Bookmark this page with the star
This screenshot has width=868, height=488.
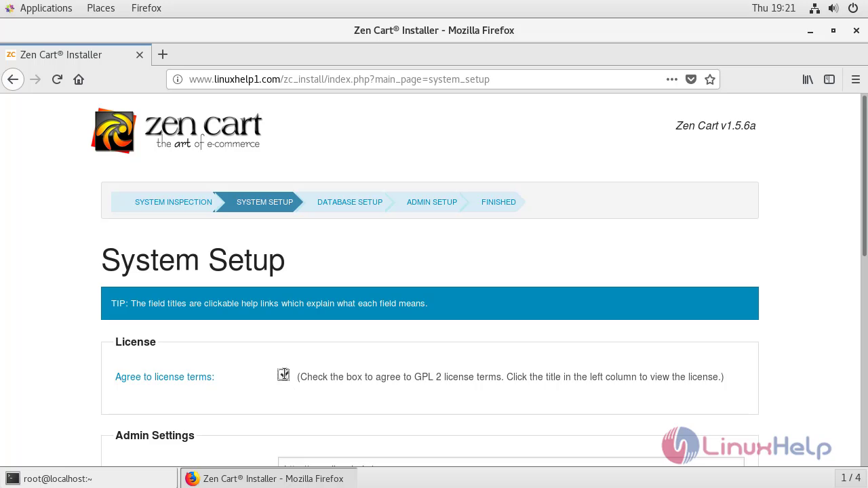point(710,79)
